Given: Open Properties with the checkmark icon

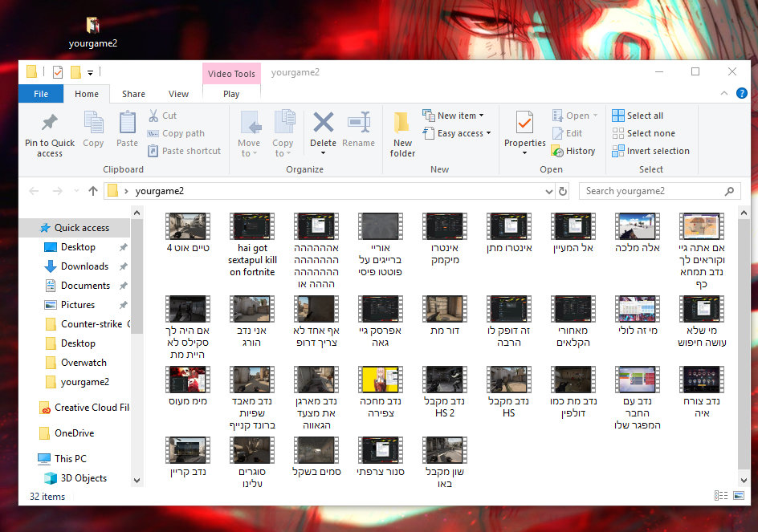Looking at the screenshot, I should [524, 122].
